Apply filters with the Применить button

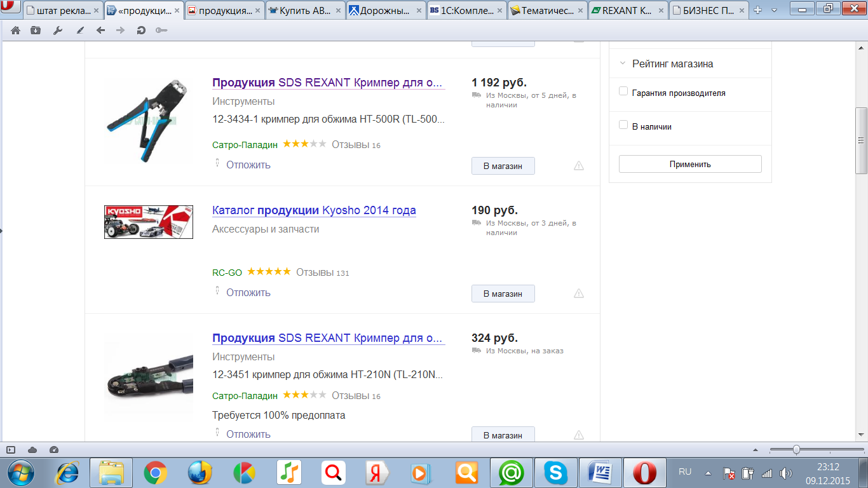tap(690, 164)
